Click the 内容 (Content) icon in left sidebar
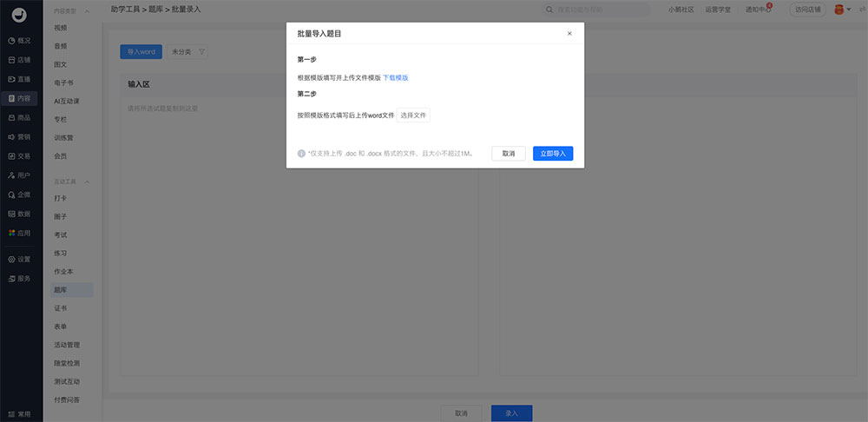Viewport: 868px width, 422px height. [11, 98]
